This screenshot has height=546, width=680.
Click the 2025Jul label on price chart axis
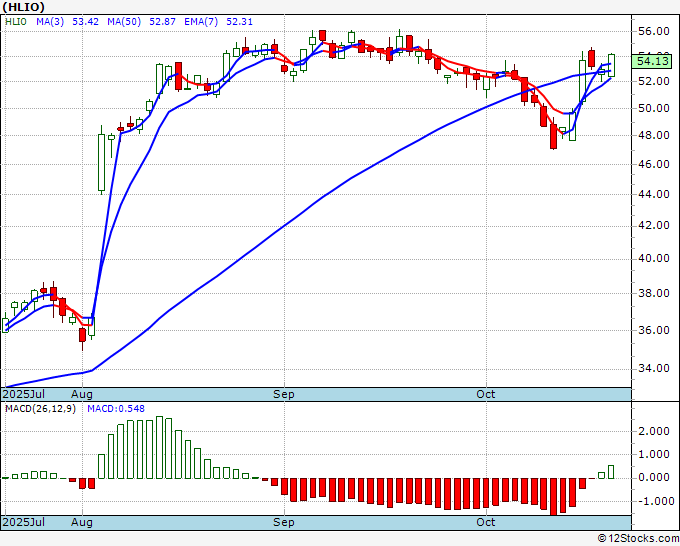point(23,394)
